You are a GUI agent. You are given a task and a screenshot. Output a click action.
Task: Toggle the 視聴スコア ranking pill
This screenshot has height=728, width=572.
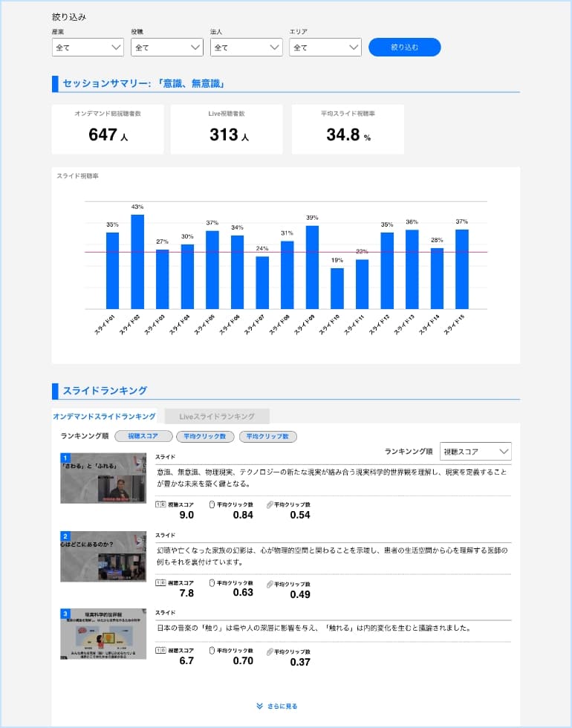[x=143, y=437]
